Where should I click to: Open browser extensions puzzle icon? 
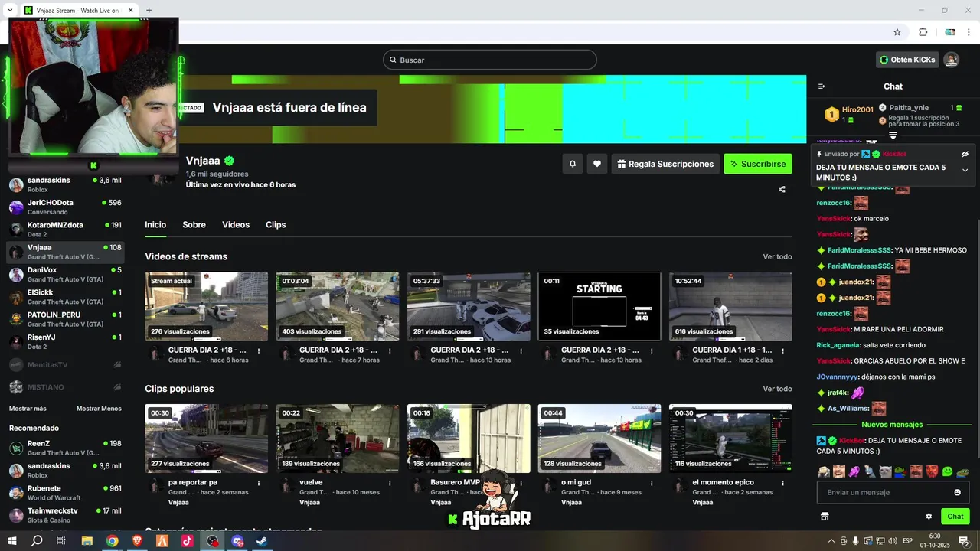point(923,32)
